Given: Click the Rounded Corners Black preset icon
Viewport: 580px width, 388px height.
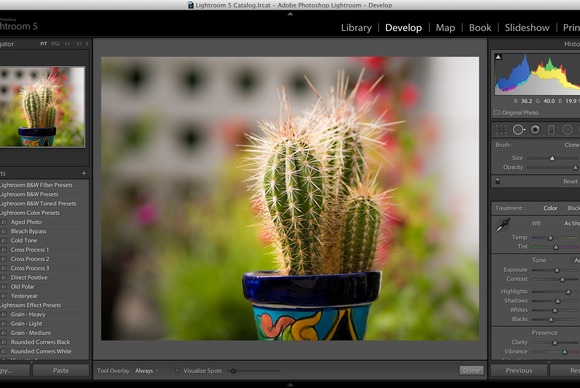Looking at the screenshot, I should point(4,342).
